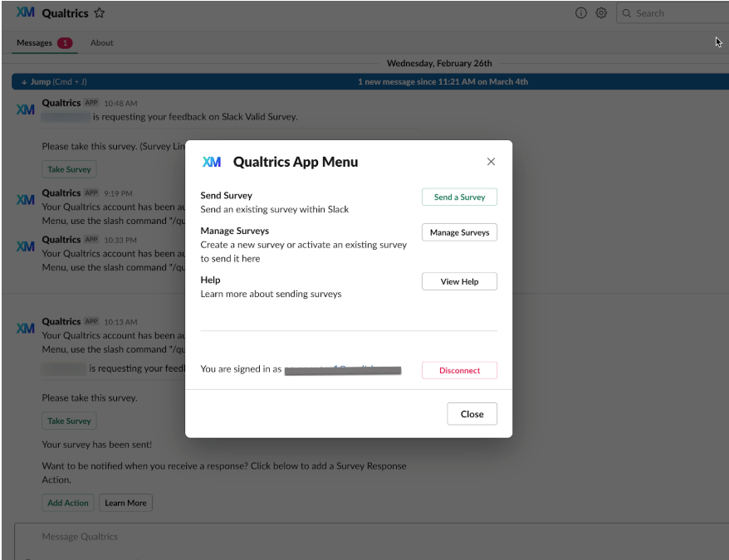Click the unread badge on Messages tab

pyautogui.click(x=65, y=43)
